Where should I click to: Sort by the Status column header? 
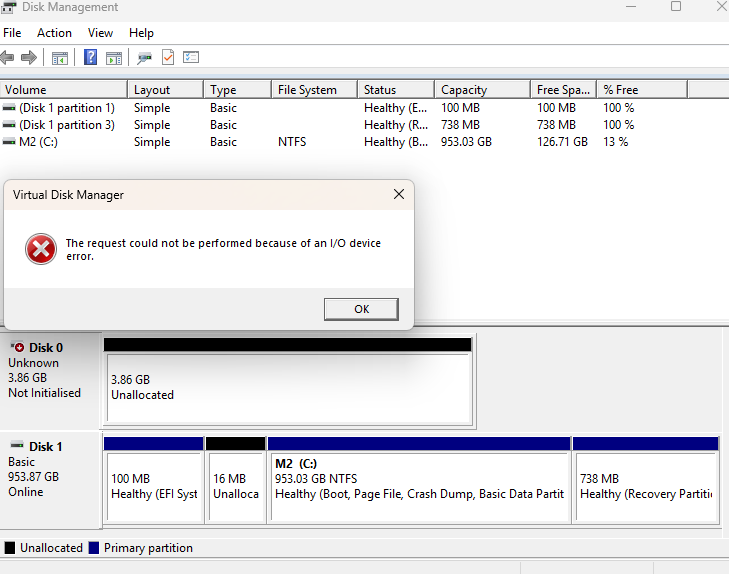coord(397,90)
